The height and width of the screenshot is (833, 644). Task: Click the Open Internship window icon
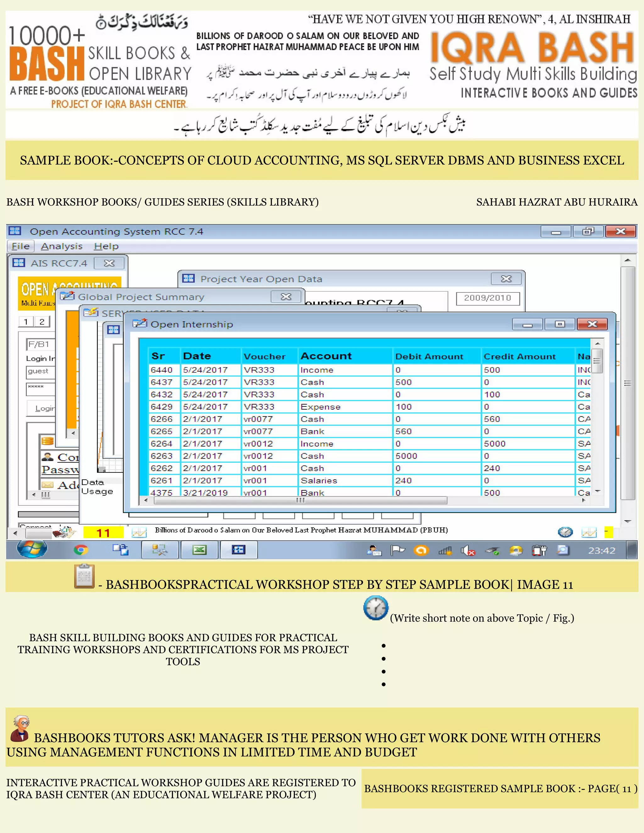click(140, 324)
